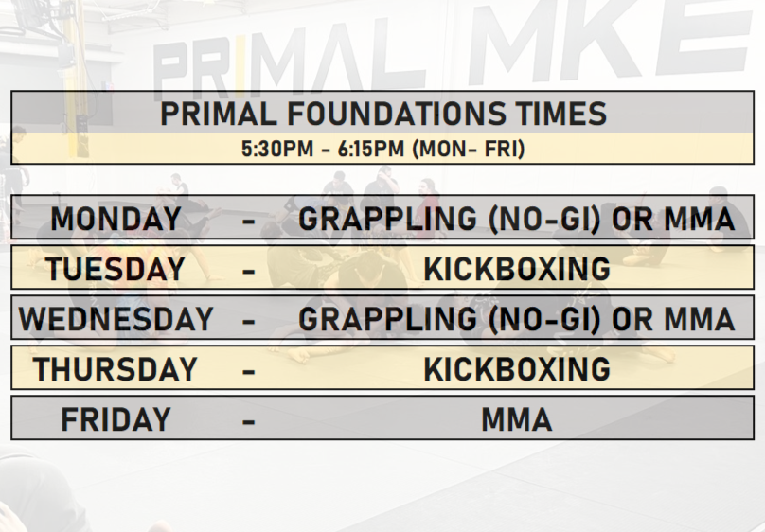765x532 pixels.
Task: Click Monday's GRAPPLING (NO-GI) OR MMA text
Action: (x=517, y=219)
